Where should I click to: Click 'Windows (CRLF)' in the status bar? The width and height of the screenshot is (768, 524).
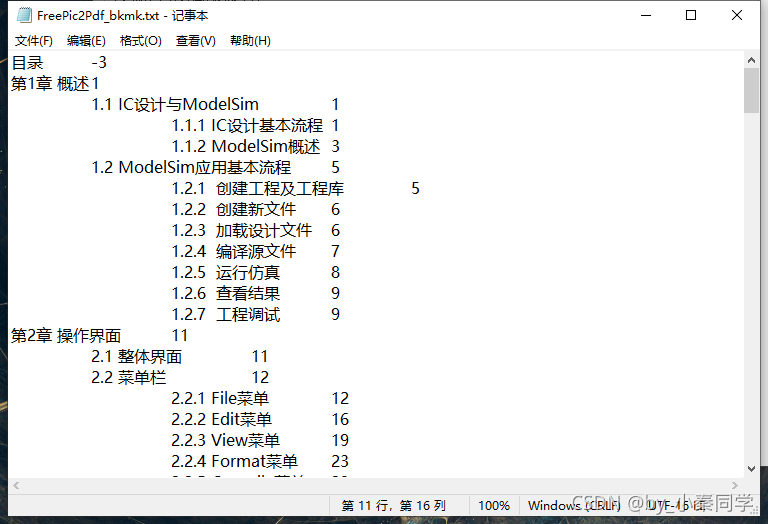click(574, 505)
